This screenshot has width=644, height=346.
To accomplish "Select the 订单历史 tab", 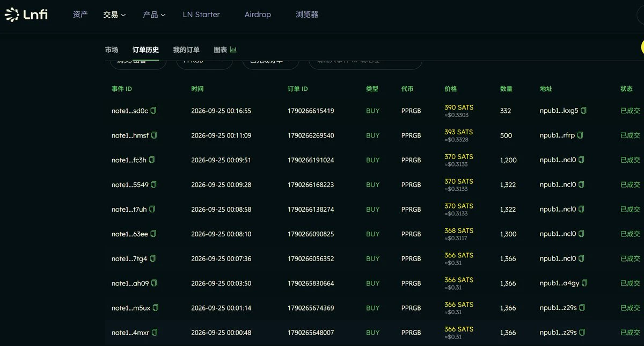I will click(146, 49).
